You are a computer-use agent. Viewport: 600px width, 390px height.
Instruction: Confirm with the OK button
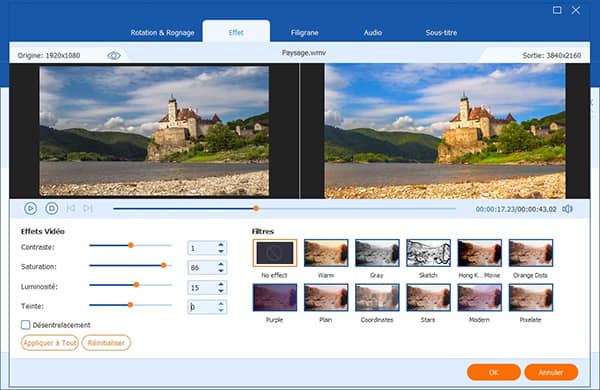[494, 372]
